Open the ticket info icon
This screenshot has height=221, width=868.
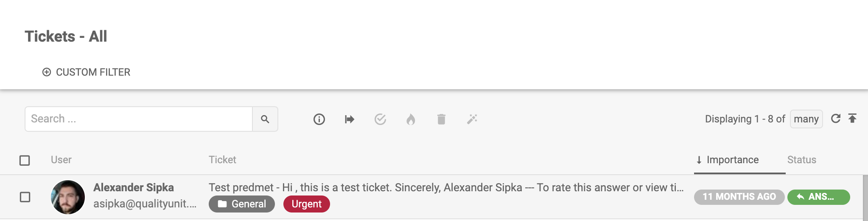coord(319,119)
